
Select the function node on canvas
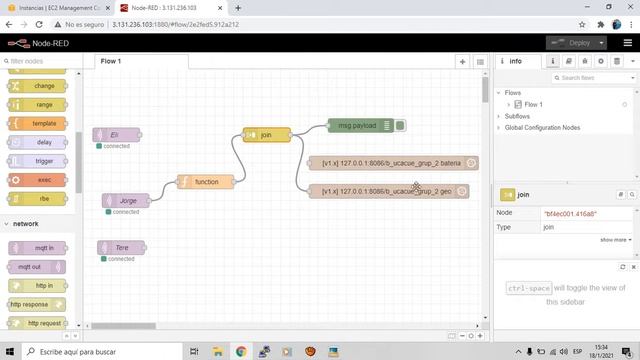206,182
